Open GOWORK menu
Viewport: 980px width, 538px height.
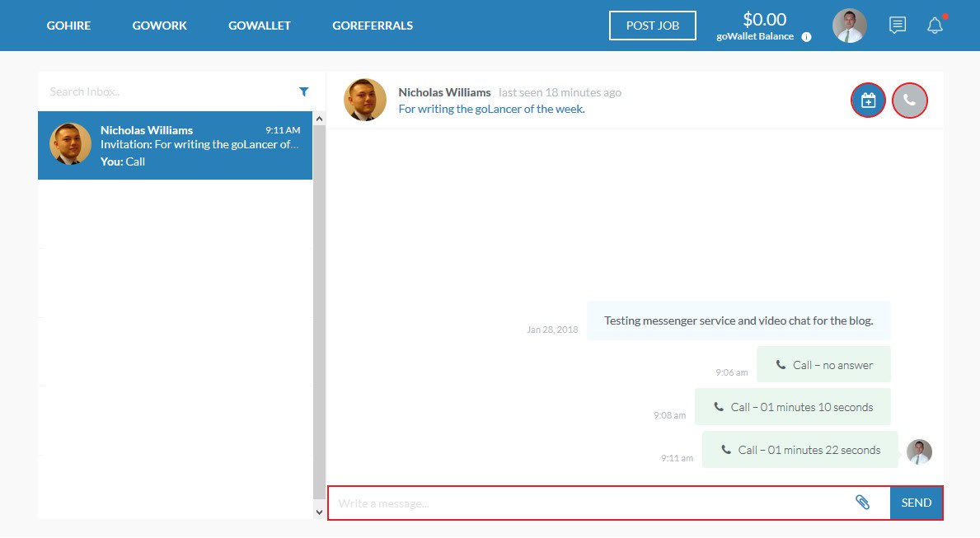point(159,26)
